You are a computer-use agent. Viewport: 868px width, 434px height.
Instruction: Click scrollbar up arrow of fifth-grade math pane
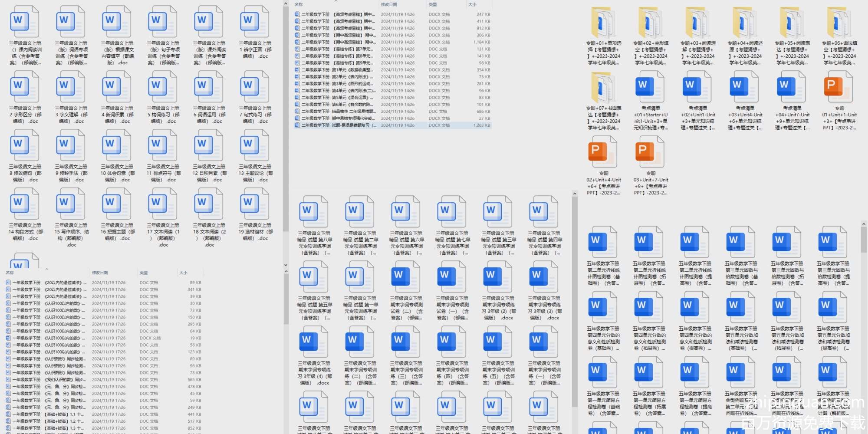863,224
